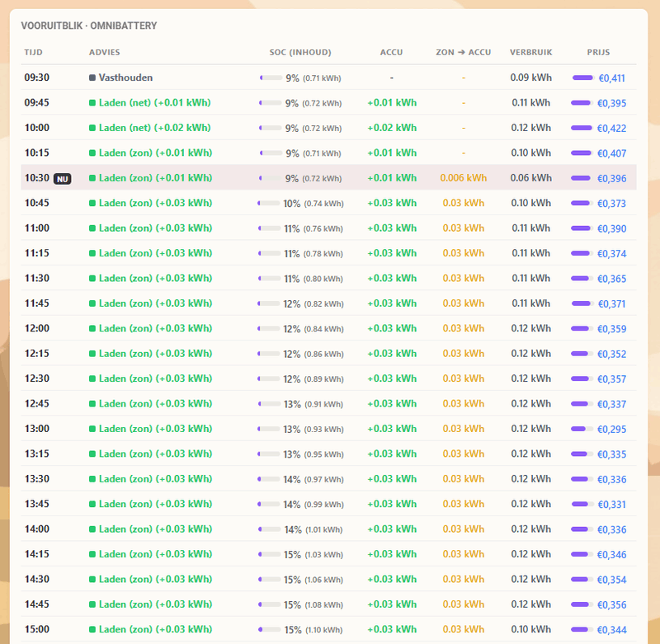Viewport: 660px width, 644px height.
Task: Click price €0,407 in the 10:15 row
Action: [612, 153]
